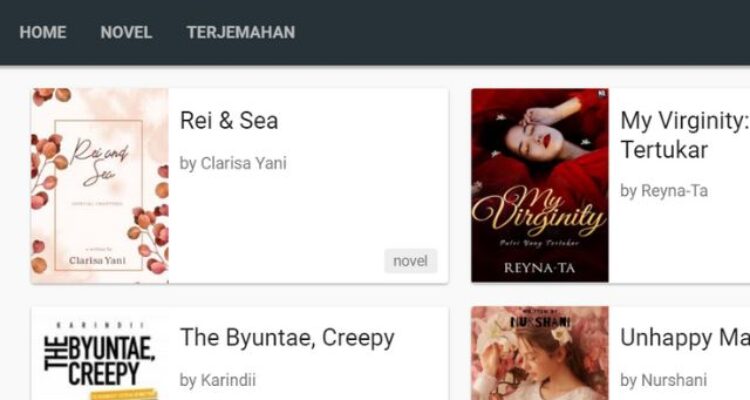Click The Byuntae, Creepy title
The image size is (750, 400).
287,338
